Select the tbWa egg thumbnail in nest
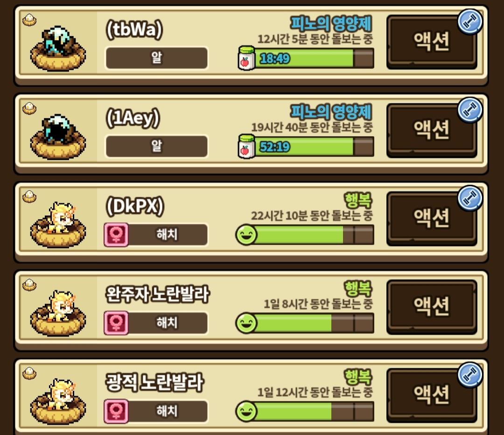The height and width of the screenshot is (435, 504). 58,48
